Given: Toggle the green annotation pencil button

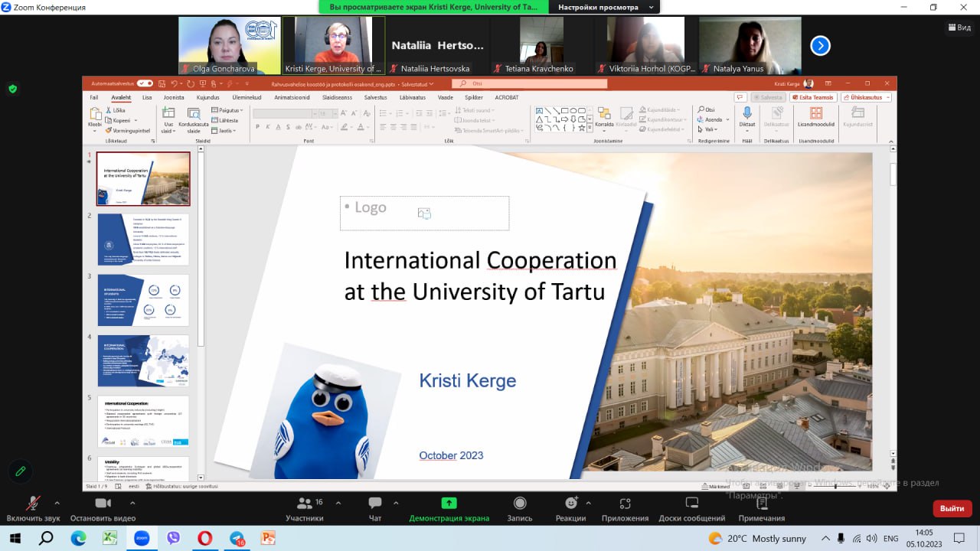Looking at the screenshot, I should tap(21, 471).
